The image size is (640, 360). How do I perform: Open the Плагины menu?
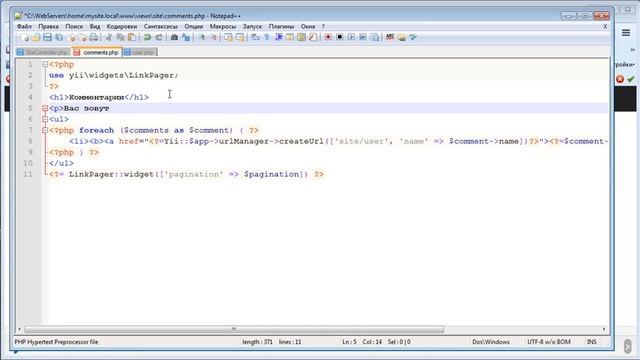pyautogui.click(x=281, y=27)
